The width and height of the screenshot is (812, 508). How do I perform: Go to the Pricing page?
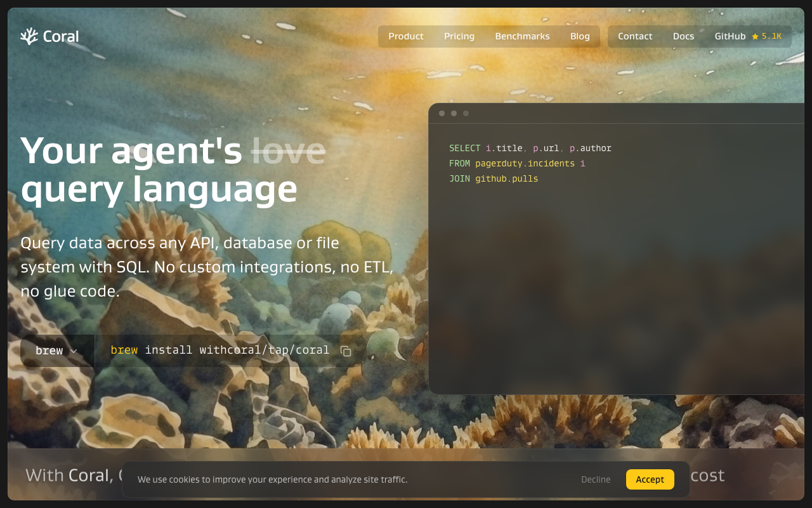459,36
